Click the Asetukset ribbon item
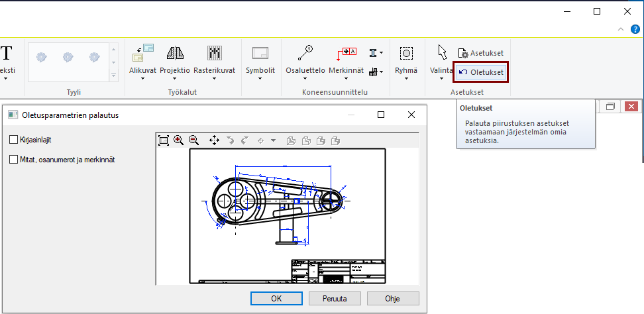Image resolution: width=644 pixels, height=314 pixels. 481,53
